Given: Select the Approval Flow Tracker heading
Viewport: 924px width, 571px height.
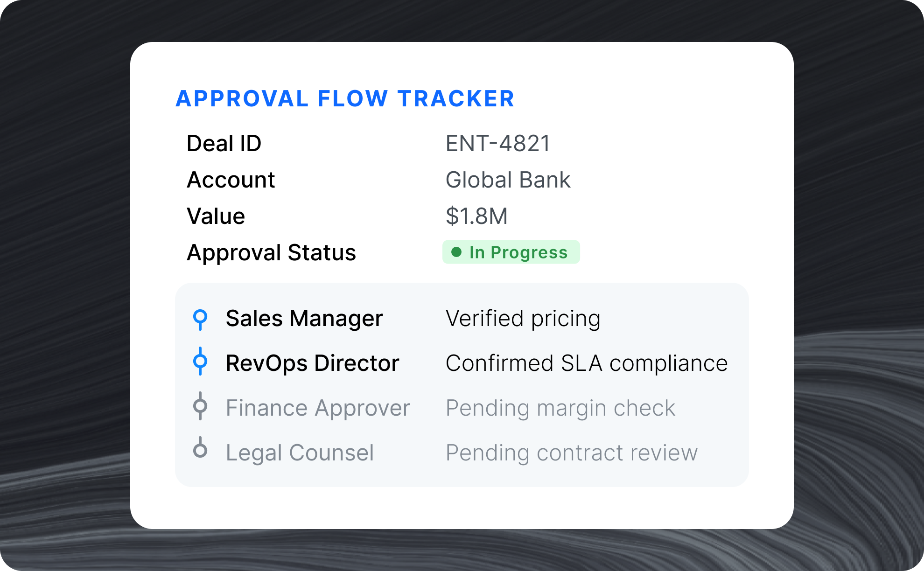Looking at the screenshot, I should 345,98.
